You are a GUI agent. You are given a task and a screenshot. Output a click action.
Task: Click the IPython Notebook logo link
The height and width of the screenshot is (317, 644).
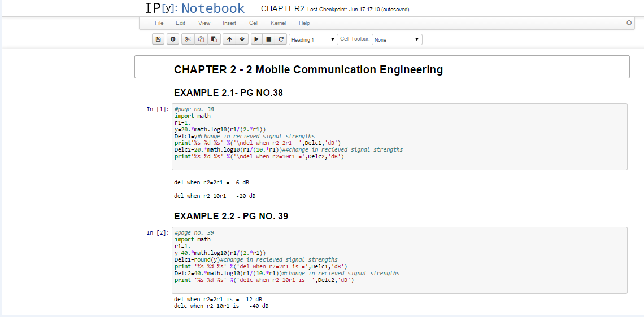(195, 8)
